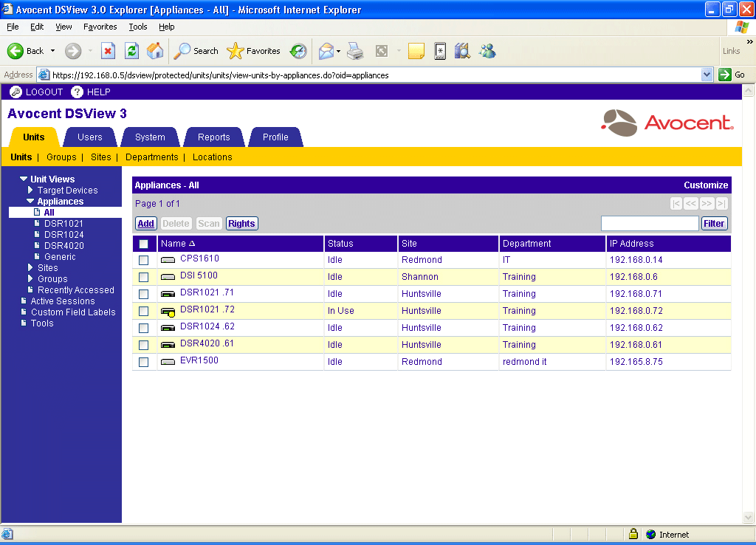Select Recently Accessed in the tree
Screen dimensions: 756x545
click(76, 290)
